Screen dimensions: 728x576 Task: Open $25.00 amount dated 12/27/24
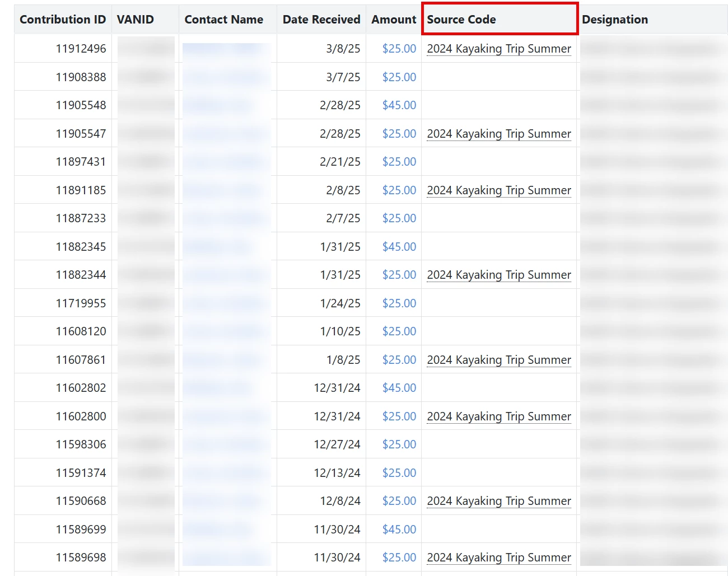tap(399, 444)
